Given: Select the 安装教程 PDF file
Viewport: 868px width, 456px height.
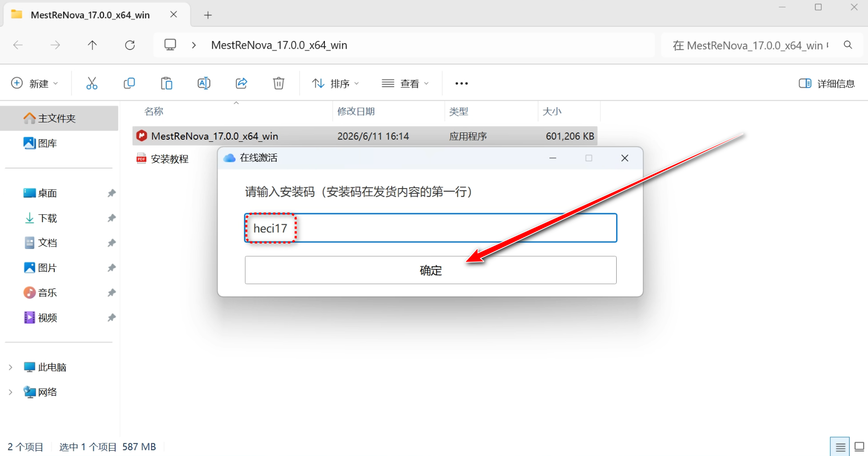Looking at the screenshot, I should [x=162, y=159].
